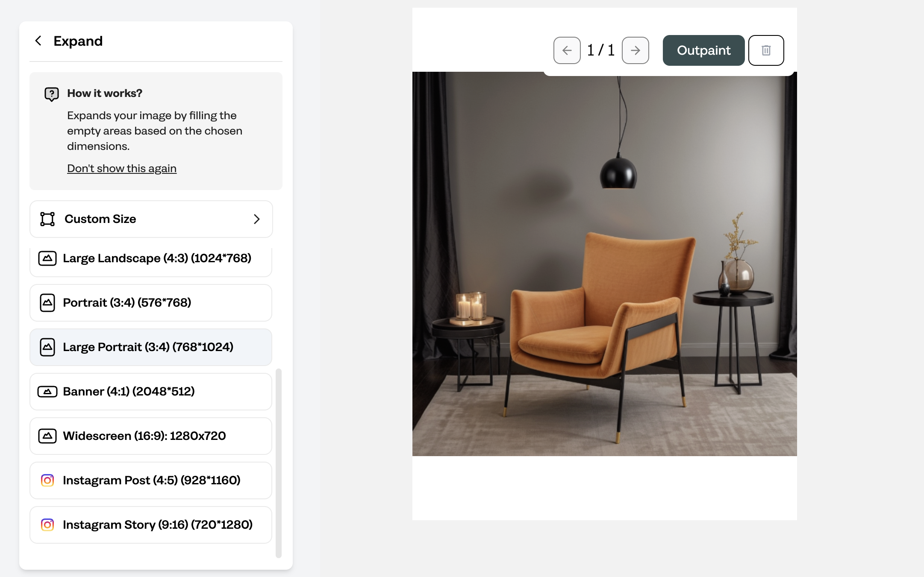
Task: Click the Banner landscape image icon
Action: pyautogui.click(x=47, y=392)
